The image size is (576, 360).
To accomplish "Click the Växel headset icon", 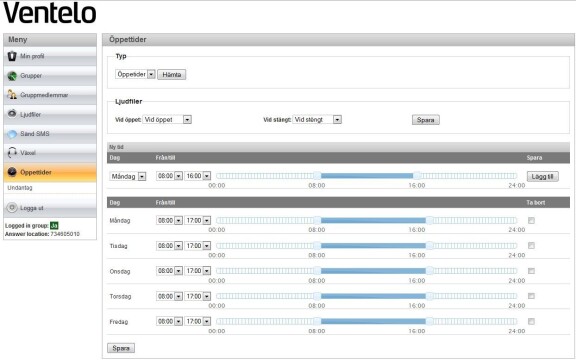I will point(12,153).
